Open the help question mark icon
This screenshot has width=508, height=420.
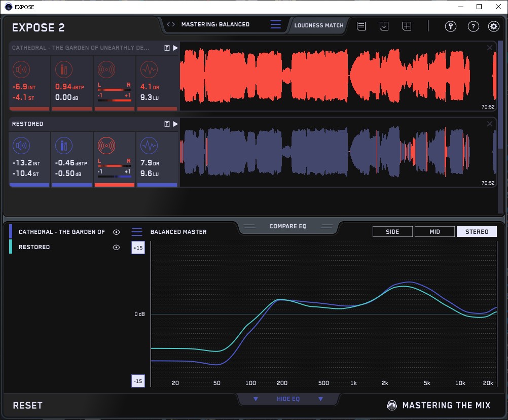[473, 26]
